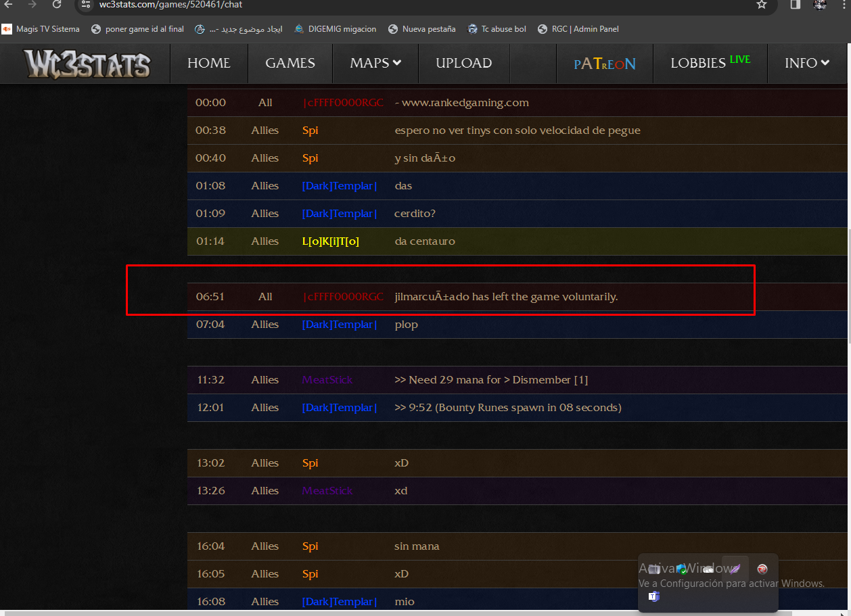Select the 'has left the game voluntarily' message
The width and height of the screenshot is (851, 616).
coord(506,297)
